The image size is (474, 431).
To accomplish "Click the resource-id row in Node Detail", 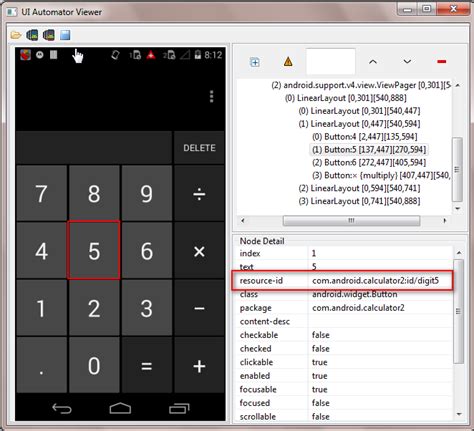I will (342, 281).
